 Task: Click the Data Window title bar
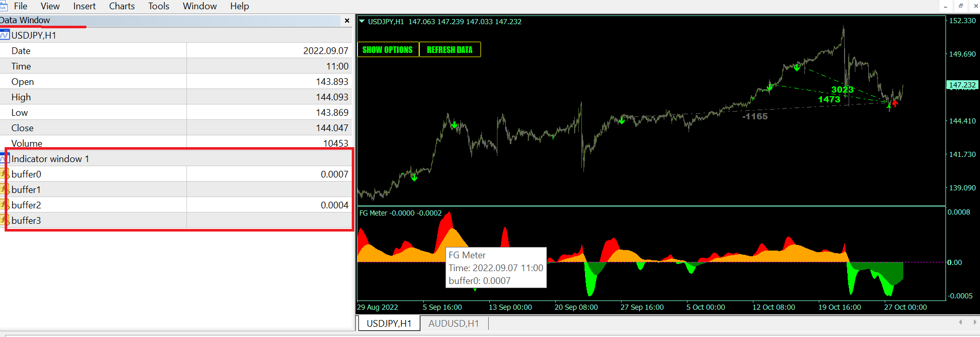tap(175, 21)
